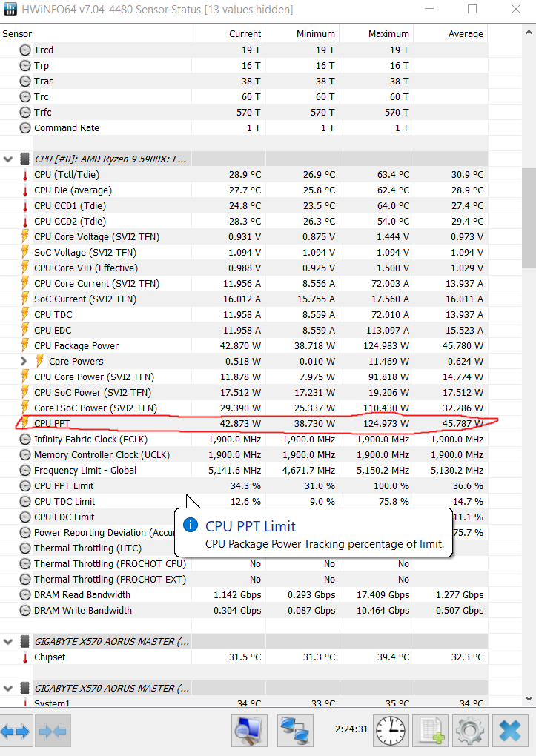Select the Memory Controller Clock (UCLK) row

(x=244, y=454)
